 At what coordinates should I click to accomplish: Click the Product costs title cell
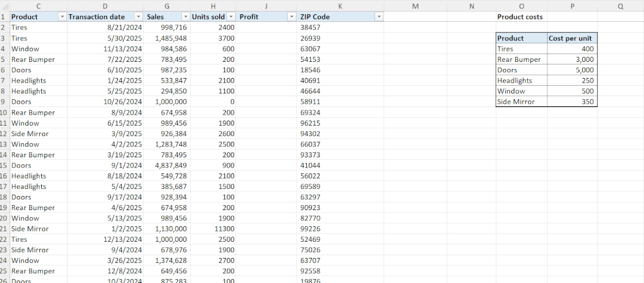tap(520, 17)
